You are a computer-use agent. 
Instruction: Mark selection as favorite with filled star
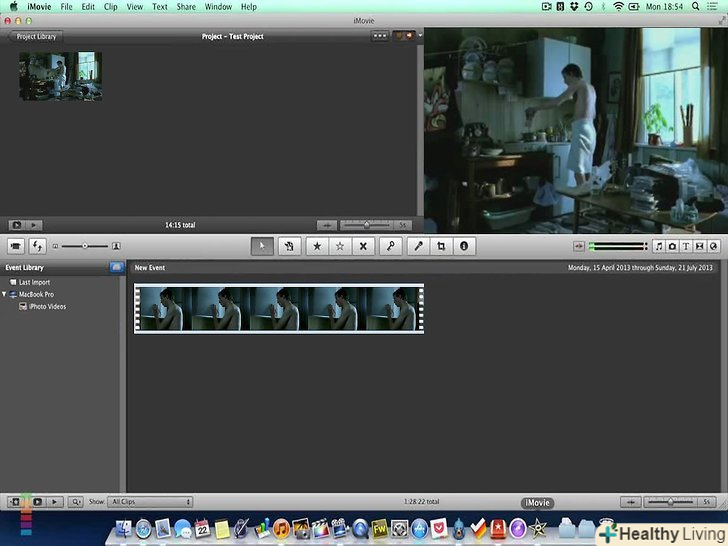pyautogui.click(x=317, y=246)
